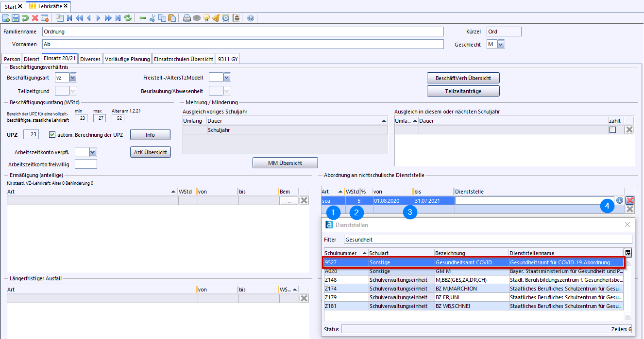This screenshot has height=339, width=644.
Task: Remove the Ausgleich nächsten Schuljahr row
Action: (629, 129)
